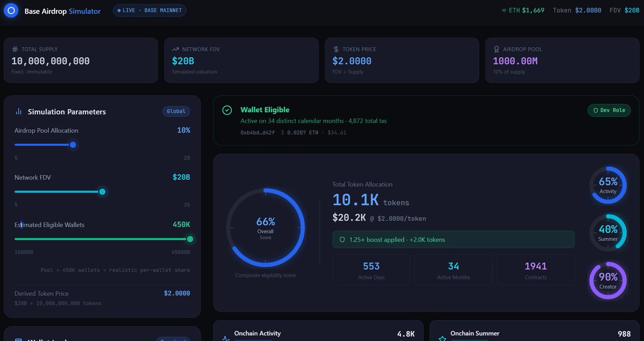The width and height of the screenshot is (644, 341).
Task: Click the 34 Active Months stat card
Action: pos(453,270)
